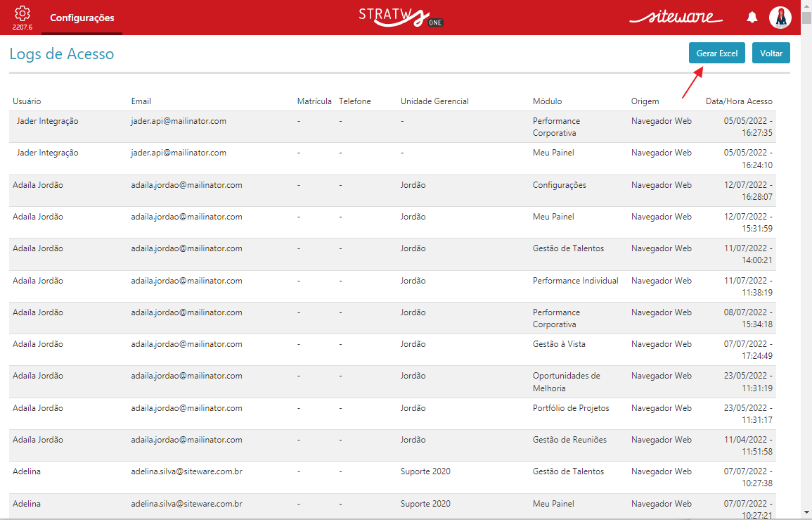The width and height of the screenshot is (812, 520).
Task: Click the 12/07/2022 - 16:28:07 timestamp
Action: (748, 191)
